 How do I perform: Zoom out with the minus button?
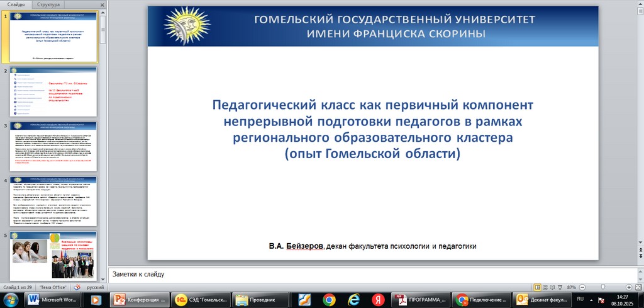(x=581, y=287)
